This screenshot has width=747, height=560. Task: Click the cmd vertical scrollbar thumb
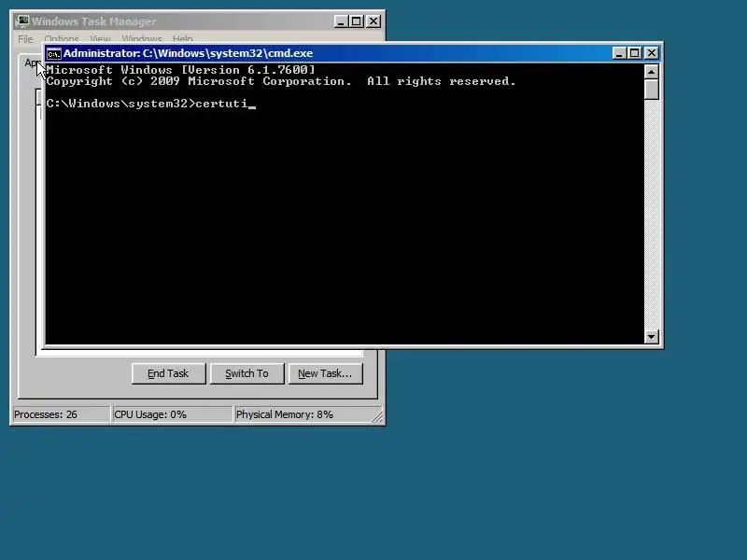(651, 89)
